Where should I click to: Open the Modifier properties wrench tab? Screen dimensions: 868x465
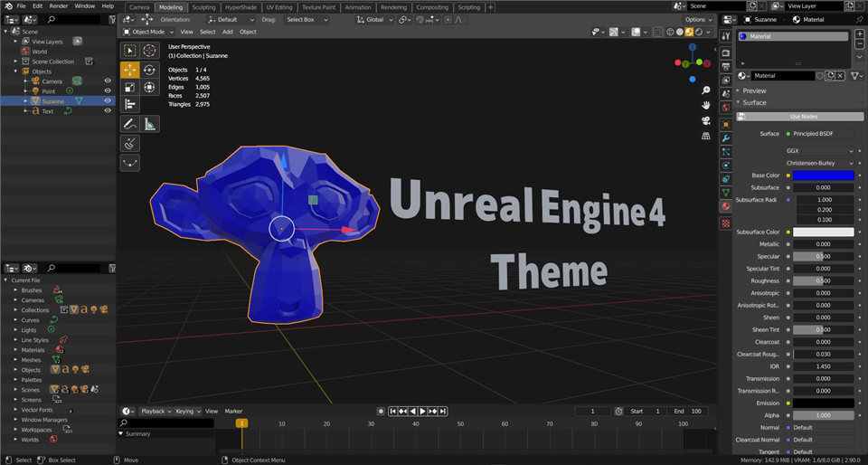[x=726, y=138]
